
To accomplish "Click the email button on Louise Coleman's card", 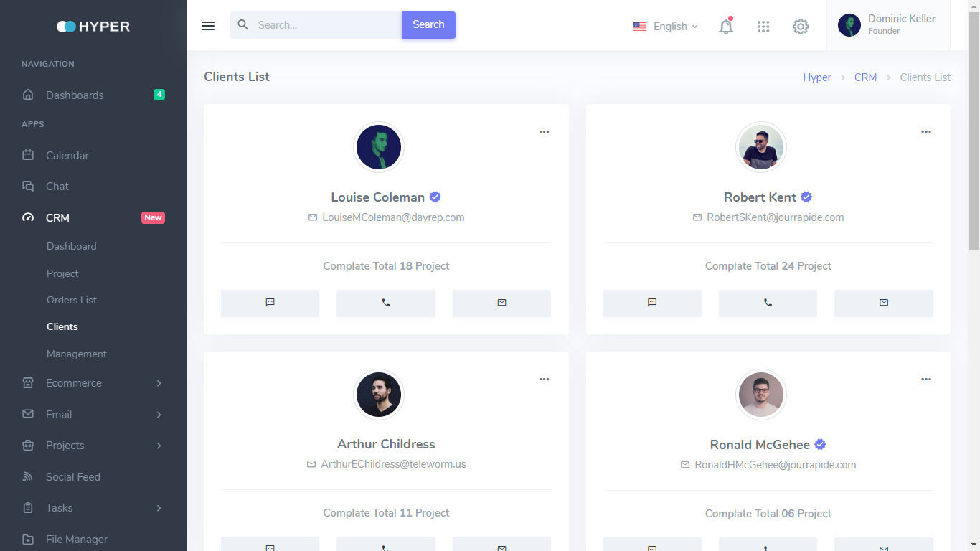I will [x=501, y=303].
